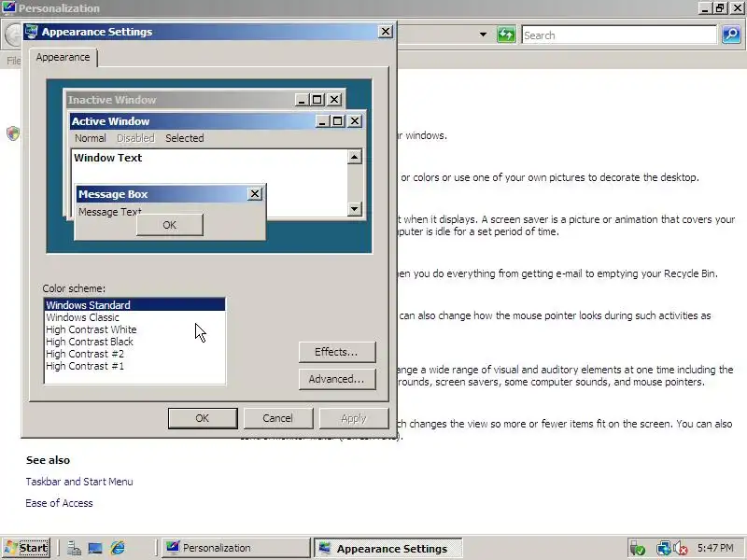Click the greyed Apply button

tap(354, 418)
